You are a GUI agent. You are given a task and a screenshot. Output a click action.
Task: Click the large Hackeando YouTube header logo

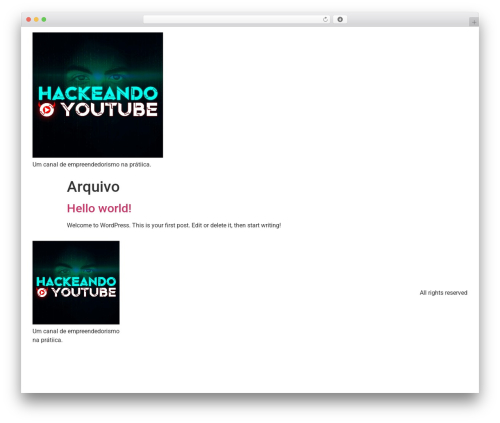tap(98, 95)
